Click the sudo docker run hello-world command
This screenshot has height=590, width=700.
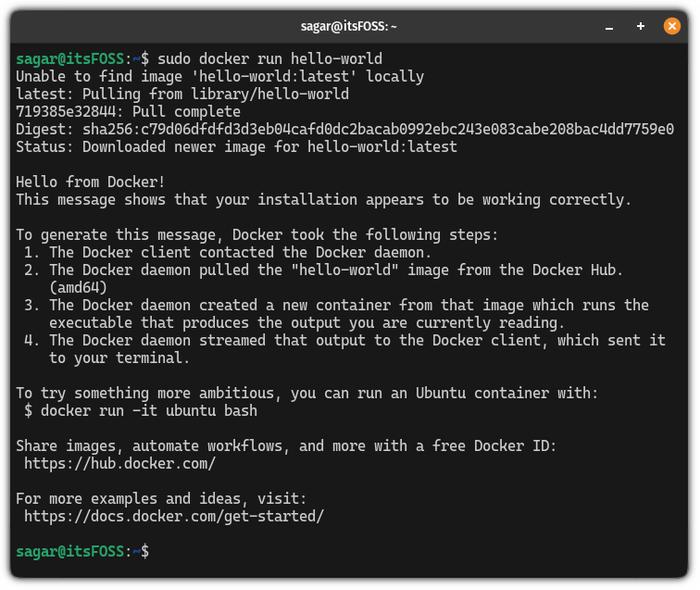tap(270, 59)
